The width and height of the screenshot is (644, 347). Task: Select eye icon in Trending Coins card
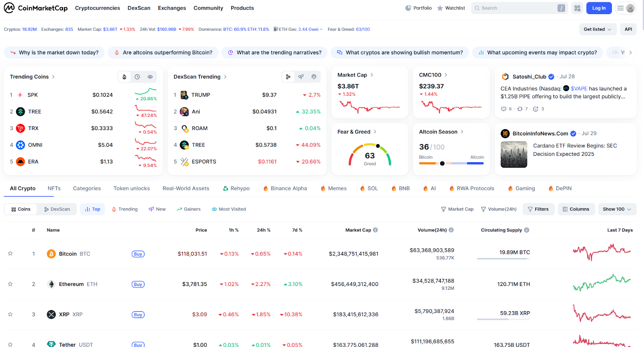pyautogui.click(x=150, y=77)
